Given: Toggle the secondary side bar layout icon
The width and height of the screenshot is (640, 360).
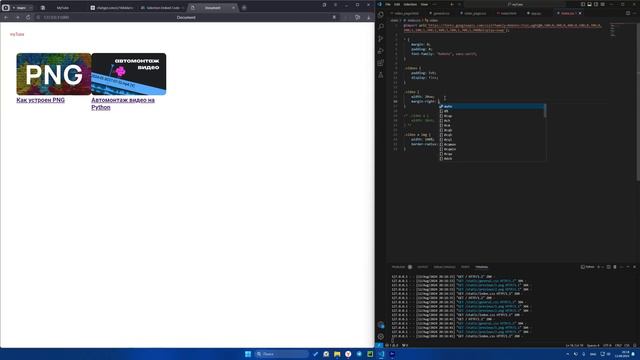Looking at the screenshot, I should [x=596, y=4].
